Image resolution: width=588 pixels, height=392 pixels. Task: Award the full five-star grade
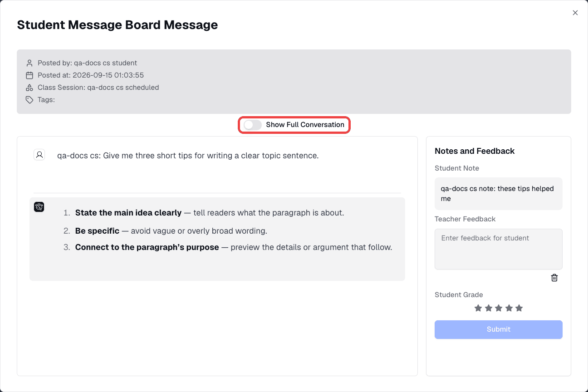coord(519,308)
